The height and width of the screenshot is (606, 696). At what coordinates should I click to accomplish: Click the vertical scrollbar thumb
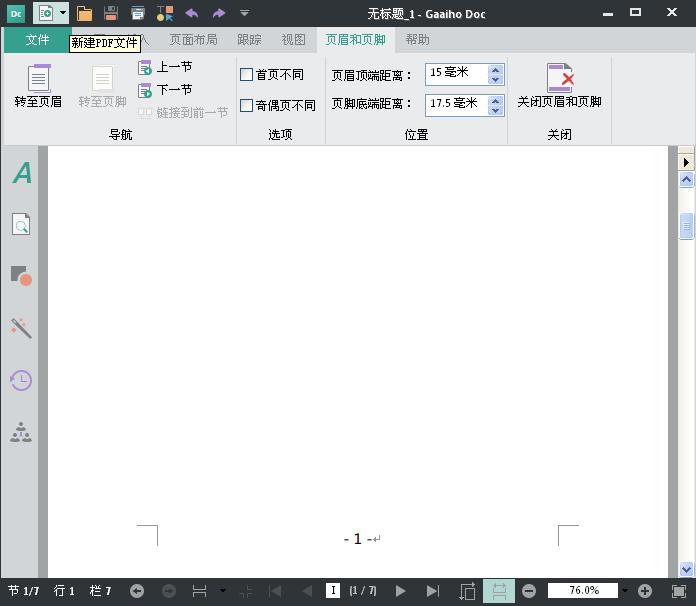(686, 226)
